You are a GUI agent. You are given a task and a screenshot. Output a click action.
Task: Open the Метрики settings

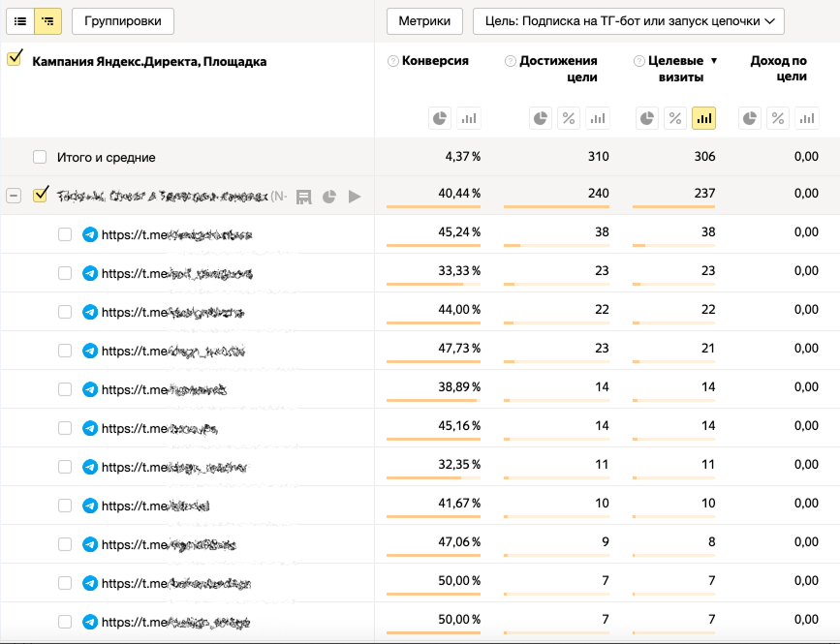pyautogui.click(x=424, y=20)
